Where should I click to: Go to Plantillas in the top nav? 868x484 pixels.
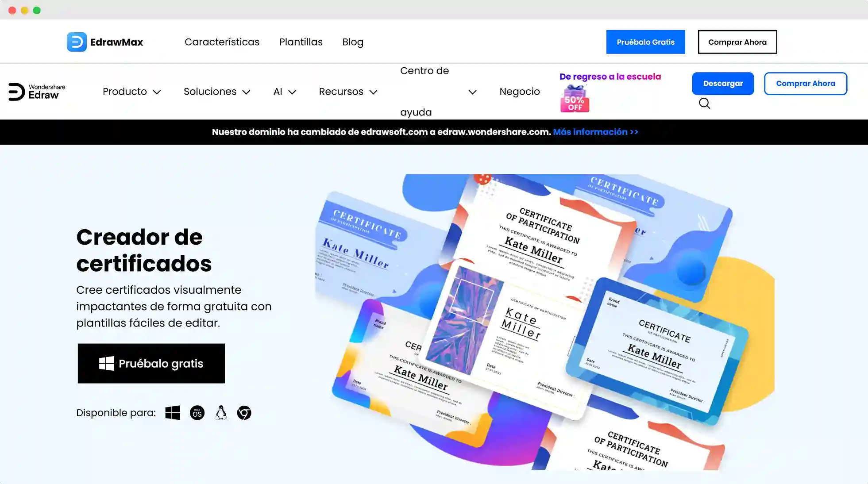click(301, 42)
